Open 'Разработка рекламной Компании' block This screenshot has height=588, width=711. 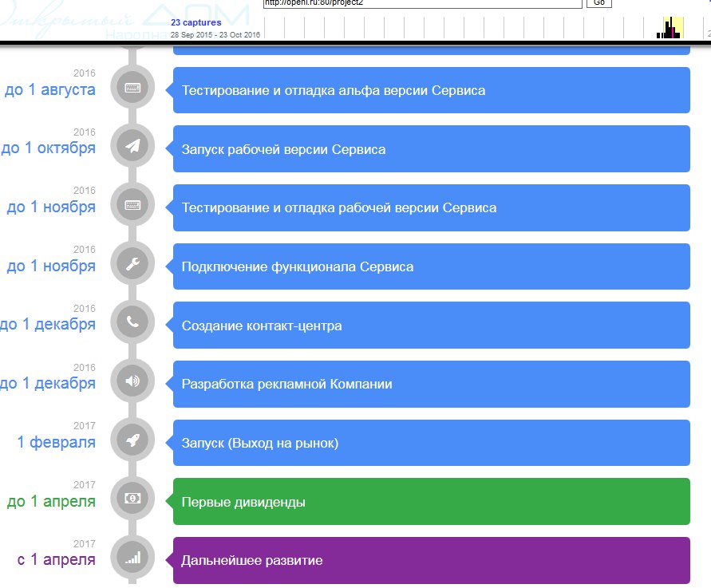coord(431,384)
